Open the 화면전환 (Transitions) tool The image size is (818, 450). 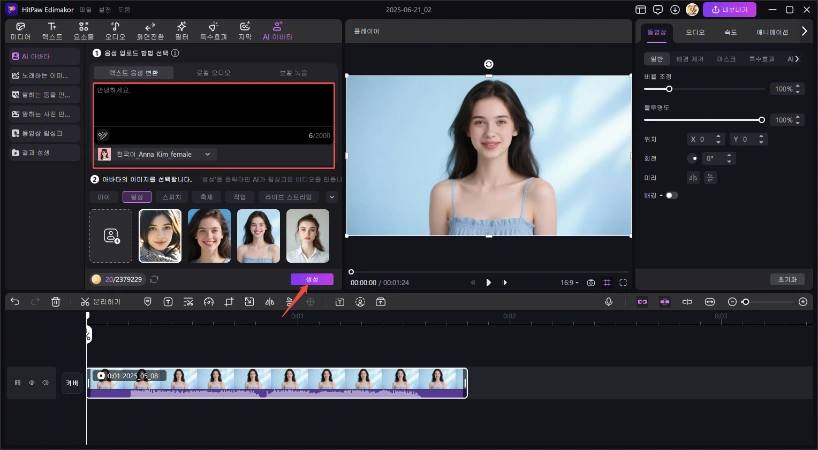tap(150, 31)
